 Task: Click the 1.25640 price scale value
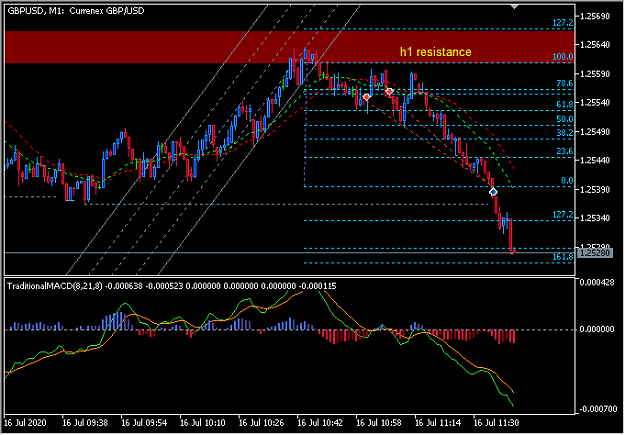(x=595, y=45)
